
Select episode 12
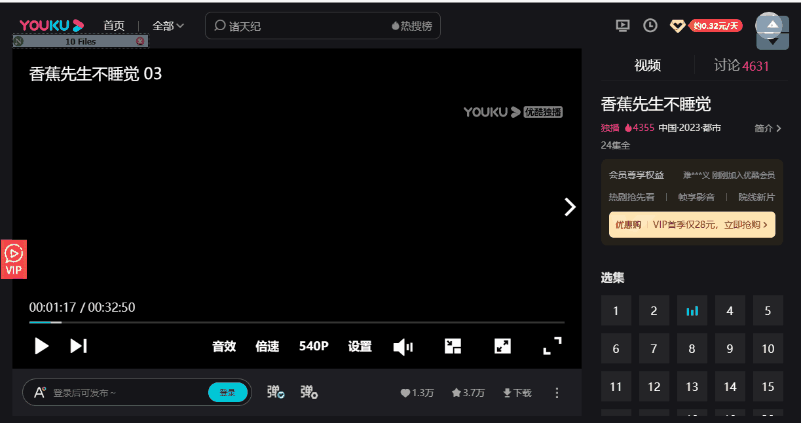(x=654, y=387)
